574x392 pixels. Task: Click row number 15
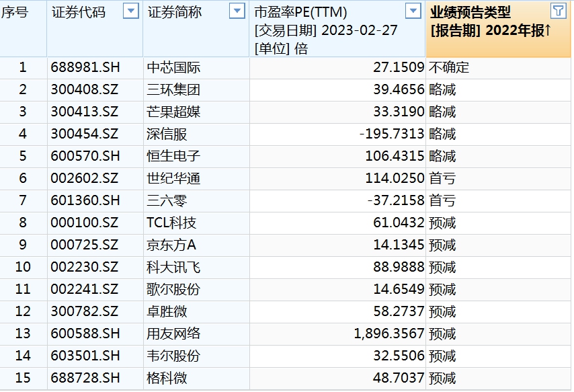(23, 378)
